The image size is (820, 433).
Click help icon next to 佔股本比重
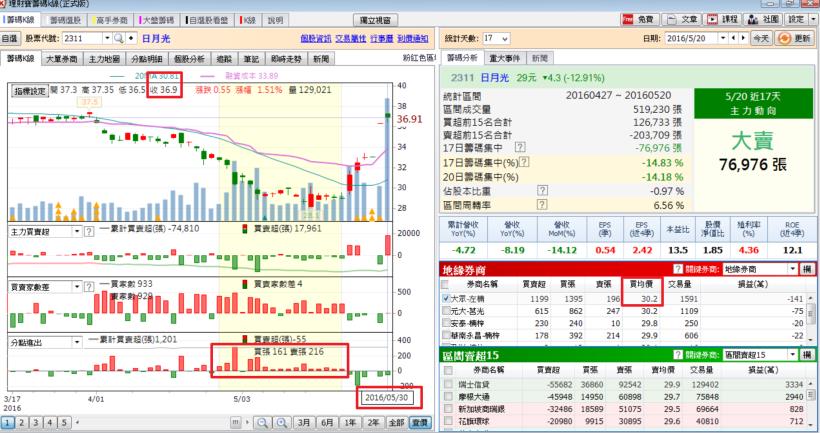(543, 190)
